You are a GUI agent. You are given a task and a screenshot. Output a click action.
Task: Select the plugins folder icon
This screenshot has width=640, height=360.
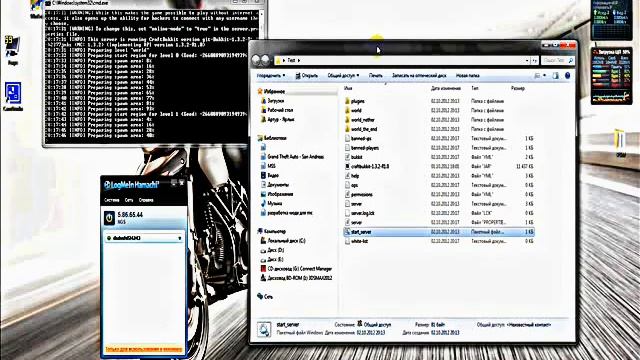347,101
